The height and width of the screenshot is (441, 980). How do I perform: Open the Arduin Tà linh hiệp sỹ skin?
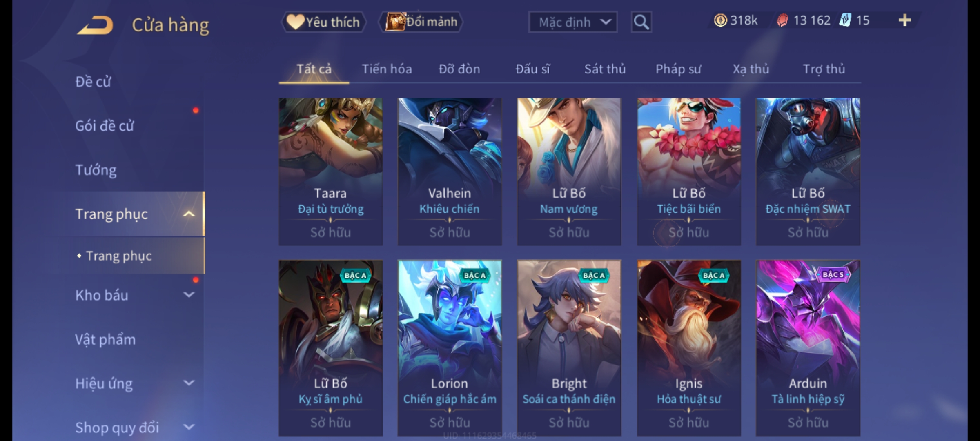tap(808, 348)
